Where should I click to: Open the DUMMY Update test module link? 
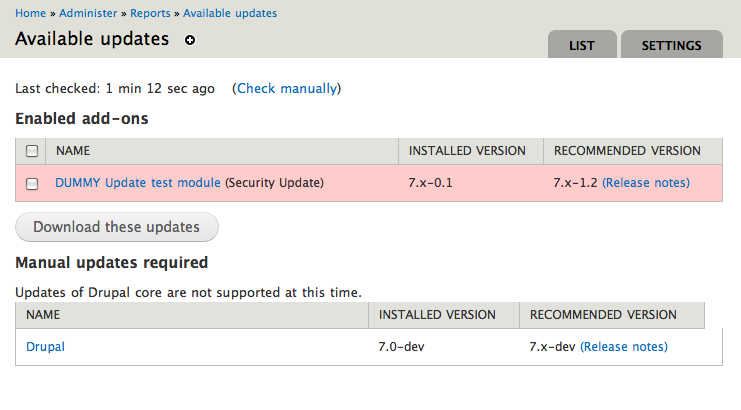point(138,183)
